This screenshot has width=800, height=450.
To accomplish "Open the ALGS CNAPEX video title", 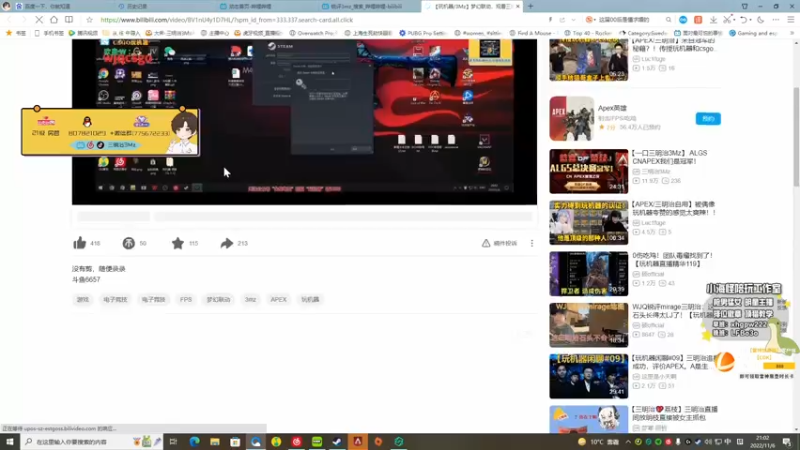I will pos(669,157).
